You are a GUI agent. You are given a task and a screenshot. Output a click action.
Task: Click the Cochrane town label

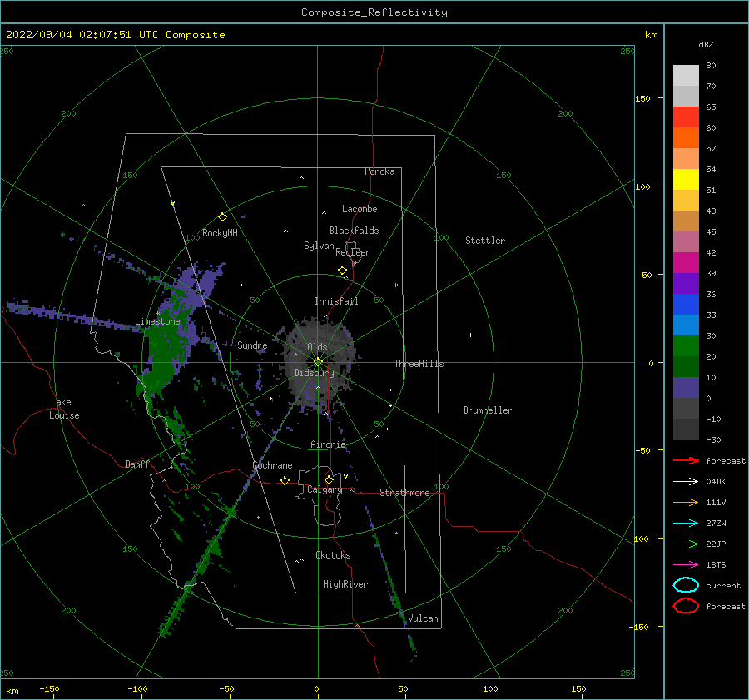pos(272,465)
